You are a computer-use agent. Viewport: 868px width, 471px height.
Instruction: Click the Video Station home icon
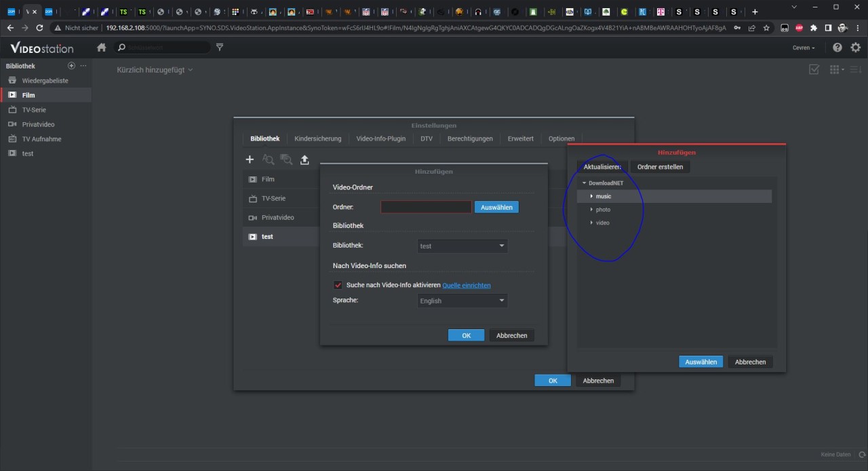102,48
